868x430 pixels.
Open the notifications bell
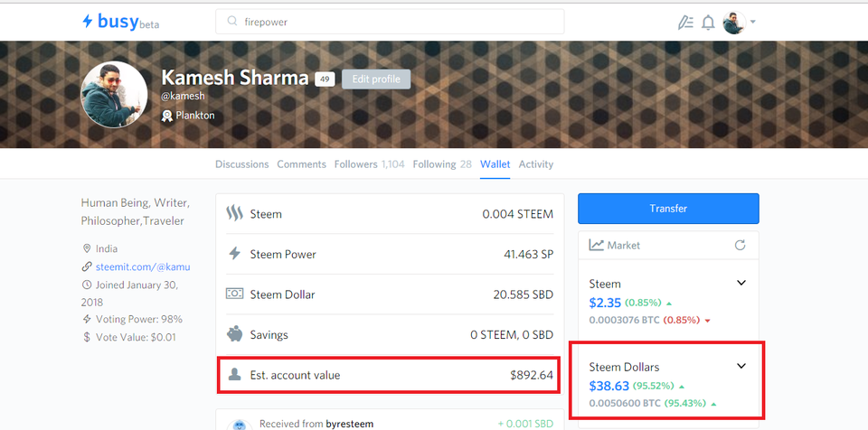click(x=708, y=23)
